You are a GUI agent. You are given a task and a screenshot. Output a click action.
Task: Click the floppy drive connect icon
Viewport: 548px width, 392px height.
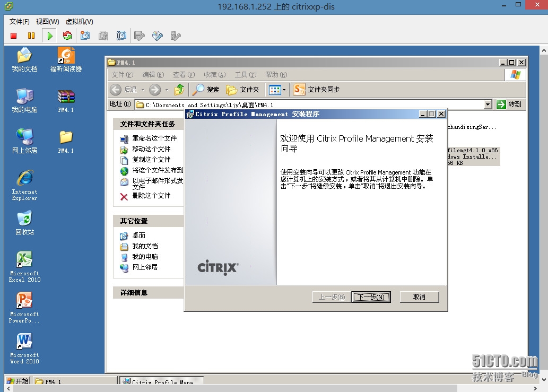point(139,36)
